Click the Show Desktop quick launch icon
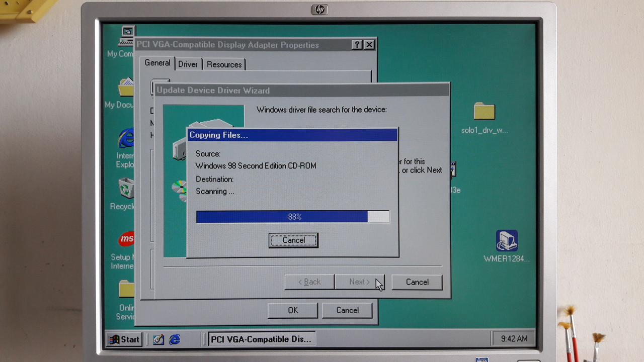 [x=158, y=339]
